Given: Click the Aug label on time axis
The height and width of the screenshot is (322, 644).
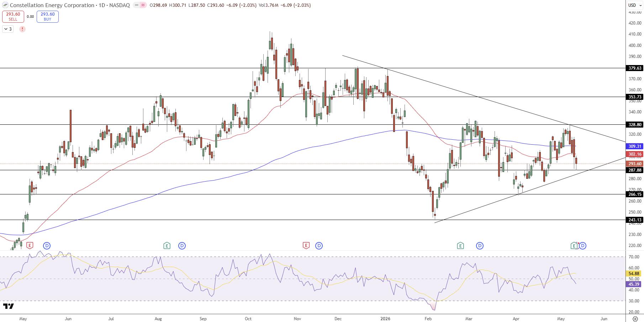Looking at the screenshot, I should pos(159,318).
